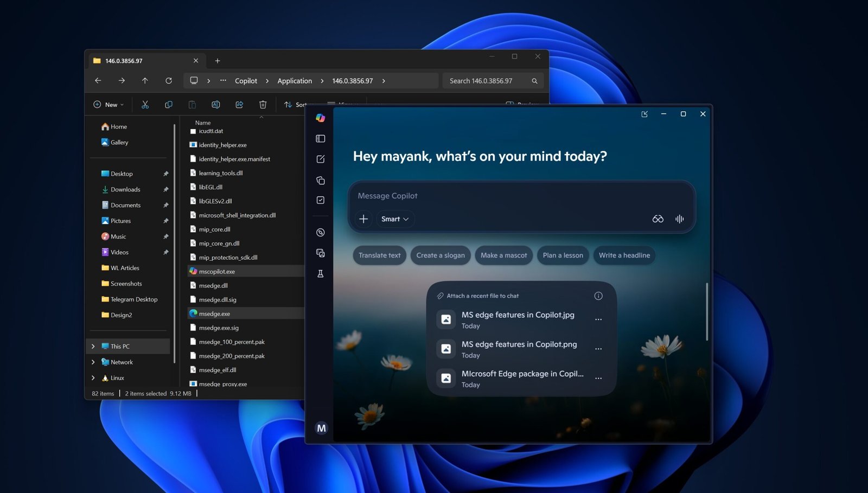This screenshot has height=493, width=868.
Task: Click the Copilot breadcrumb in address bar
Action: click(x=246, y=80)
